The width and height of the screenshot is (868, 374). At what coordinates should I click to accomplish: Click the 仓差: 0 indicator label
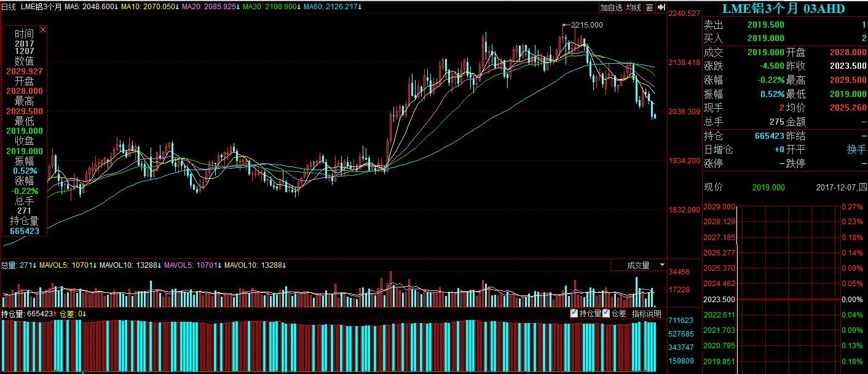(x=73, y=314)
